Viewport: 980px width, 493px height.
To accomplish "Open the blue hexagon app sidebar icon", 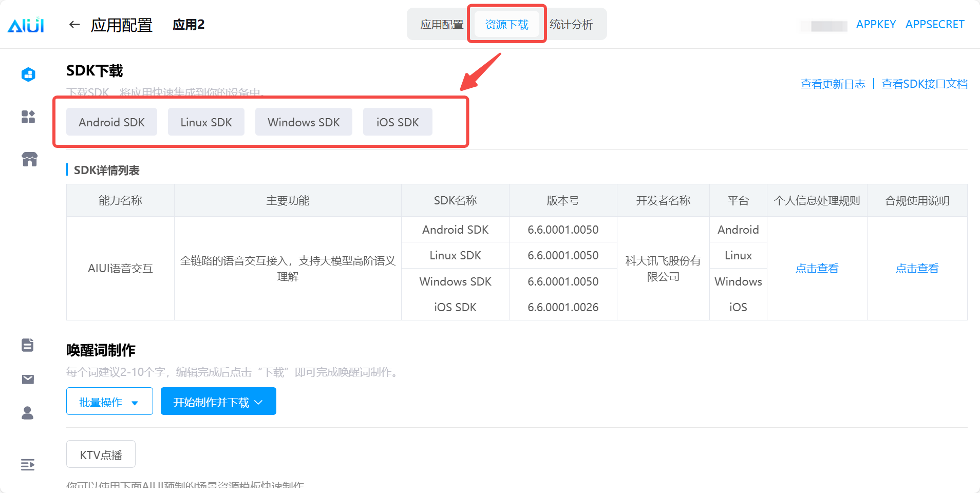I will 28,74.
